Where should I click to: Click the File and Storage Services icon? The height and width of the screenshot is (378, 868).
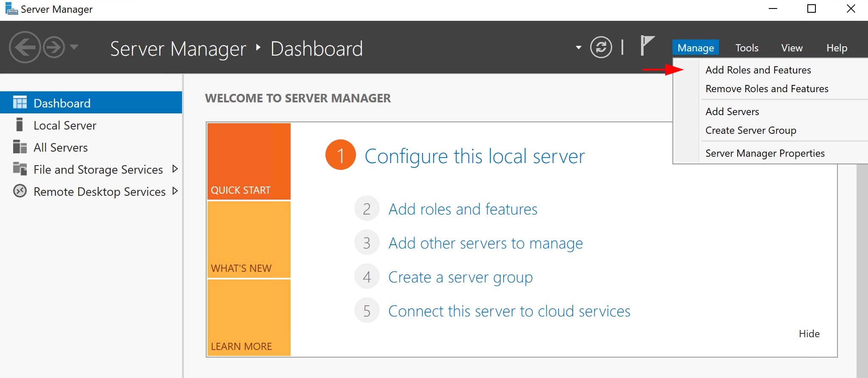point(20,169)
